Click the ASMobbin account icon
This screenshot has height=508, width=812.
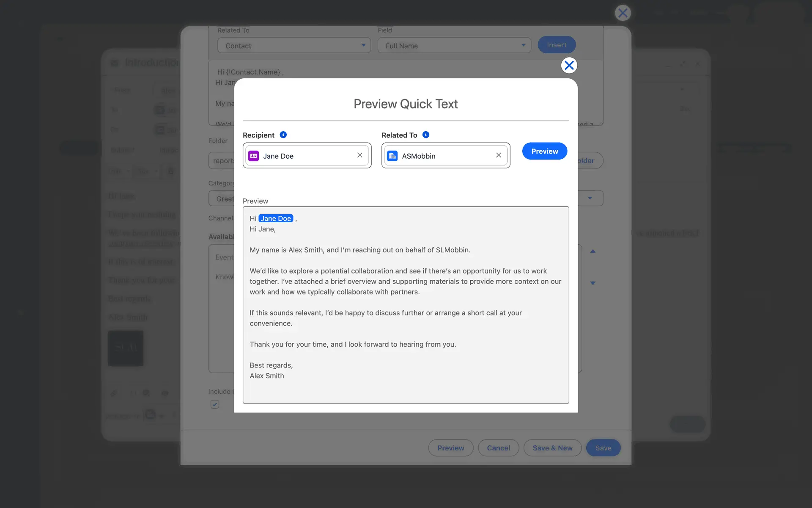(x=392, y=156)
